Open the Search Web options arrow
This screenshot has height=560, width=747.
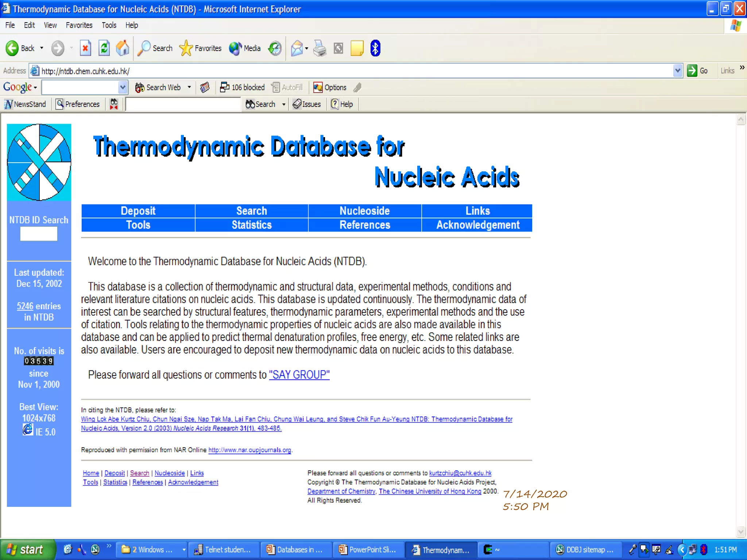click(189, 87)
